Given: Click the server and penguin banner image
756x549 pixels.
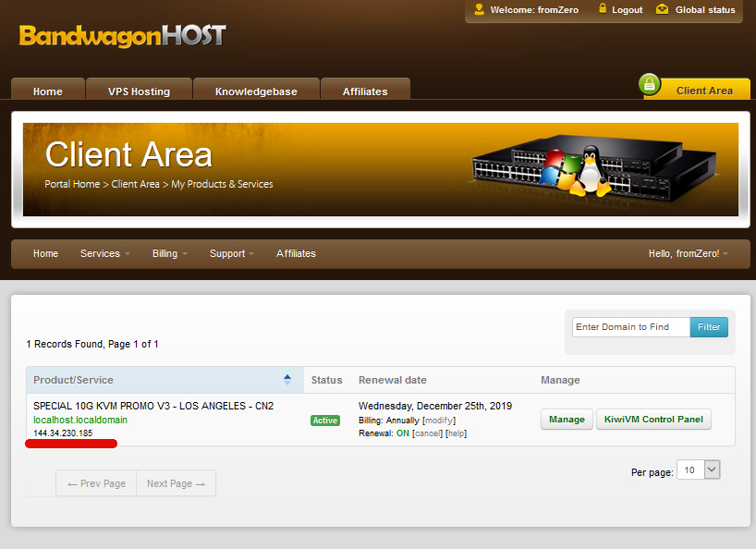Looking at the screenshot, I should pos(591,170).
